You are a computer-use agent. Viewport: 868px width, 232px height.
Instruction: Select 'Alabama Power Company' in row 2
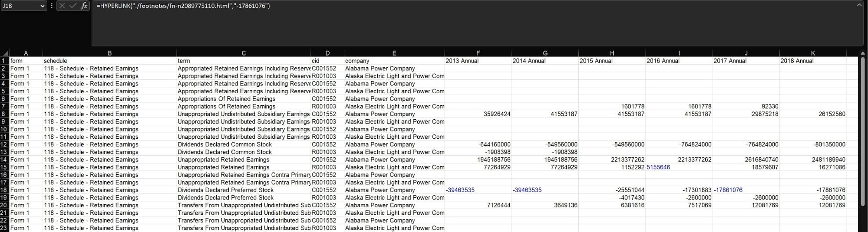click(394, 69)
